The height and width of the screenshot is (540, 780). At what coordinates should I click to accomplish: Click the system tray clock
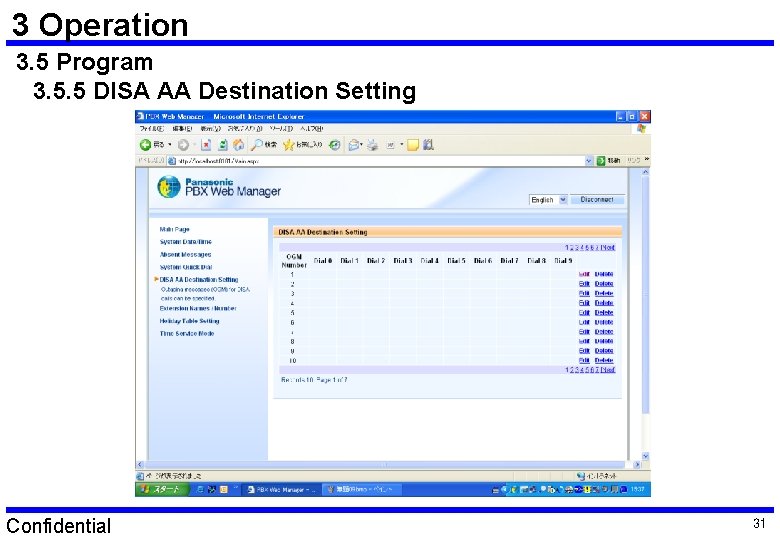637,489
